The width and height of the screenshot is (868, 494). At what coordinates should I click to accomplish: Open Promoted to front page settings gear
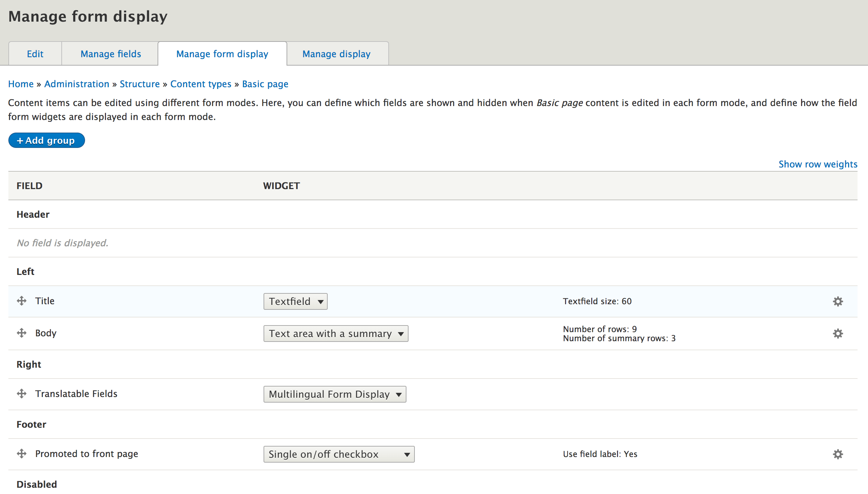point(838,454)
